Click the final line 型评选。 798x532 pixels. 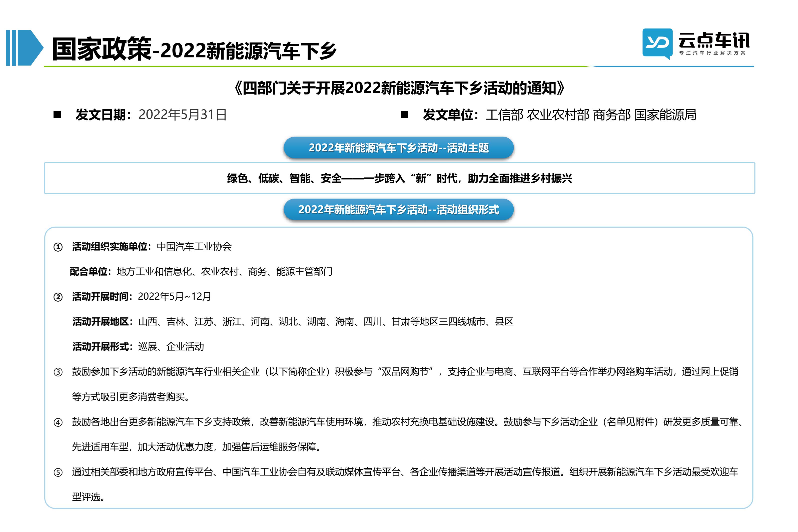pyautogui.click(x=88, y=497)
